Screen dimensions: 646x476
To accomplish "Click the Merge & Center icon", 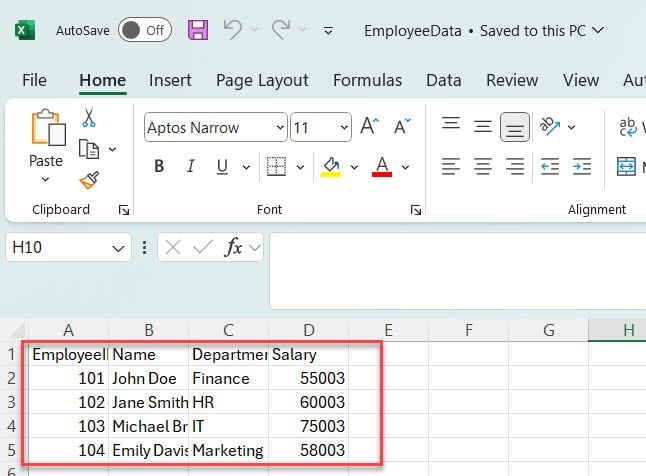I will (x=626, y=166).
